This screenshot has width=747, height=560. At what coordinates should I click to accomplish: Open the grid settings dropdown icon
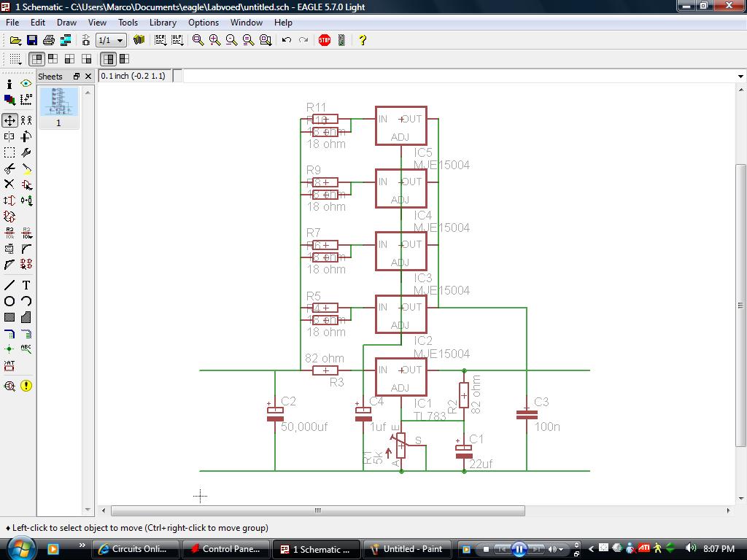click(15, 58)
